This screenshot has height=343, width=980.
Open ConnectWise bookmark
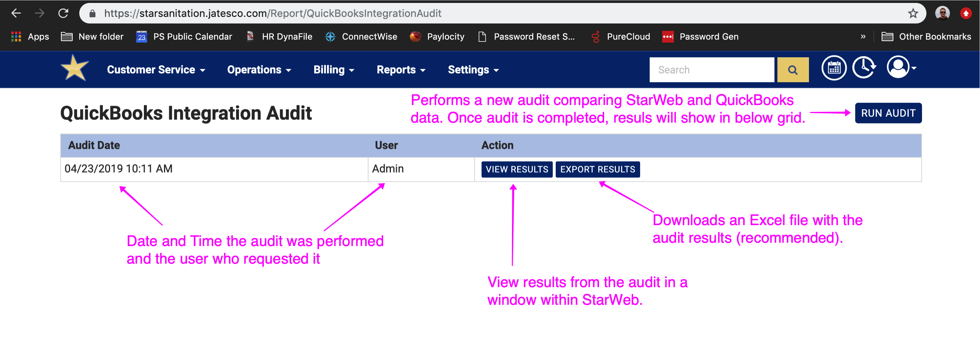(x=361, y=37)
